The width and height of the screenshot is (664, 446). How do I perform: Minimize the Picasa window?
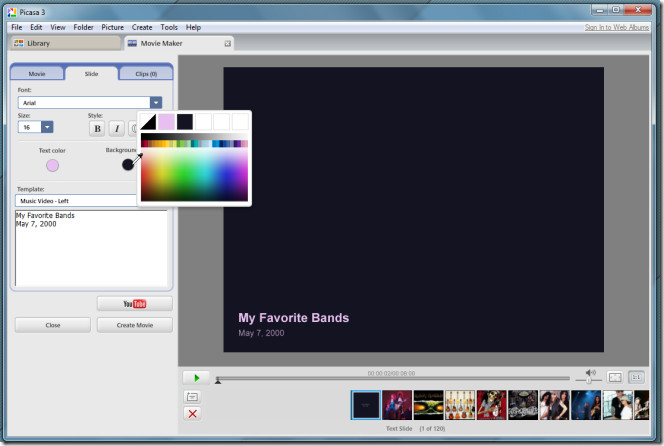click(599, 10)
